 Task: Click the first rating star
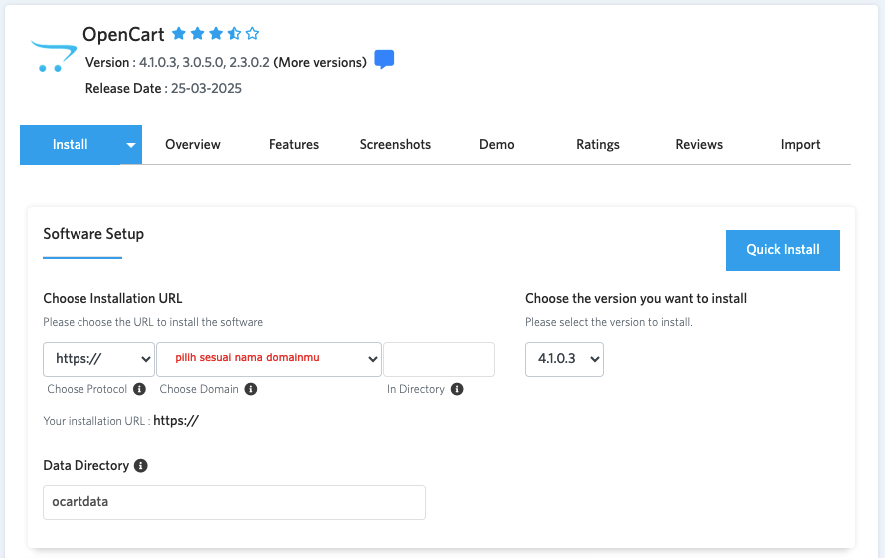(x=179, y=34)
